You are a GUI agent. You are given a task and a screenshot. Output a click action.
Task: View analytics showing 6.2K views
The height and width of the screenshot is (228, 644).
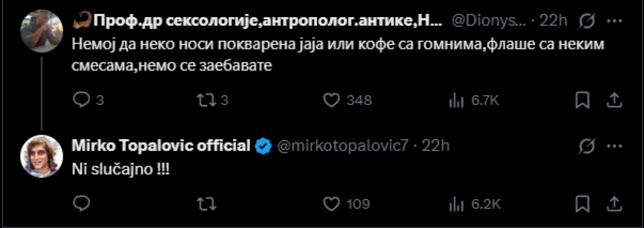click(456, 203)
